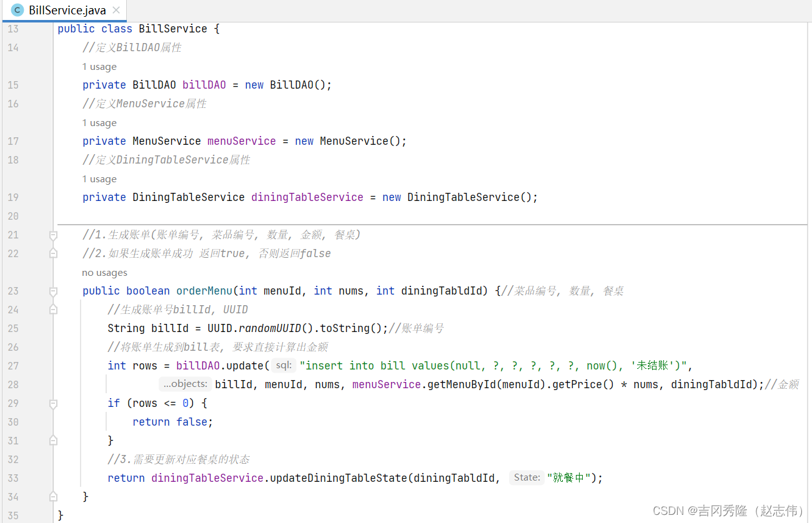Click the Java class icon on BillService.java tab
The image size is (812, 523).
[17, 10]
